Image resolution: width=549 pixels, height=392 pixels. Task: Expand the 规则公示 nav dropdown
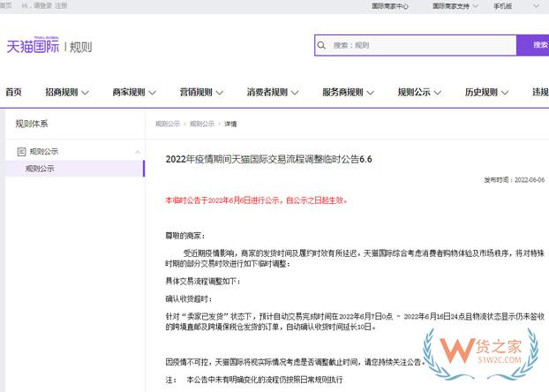point(419,92)
